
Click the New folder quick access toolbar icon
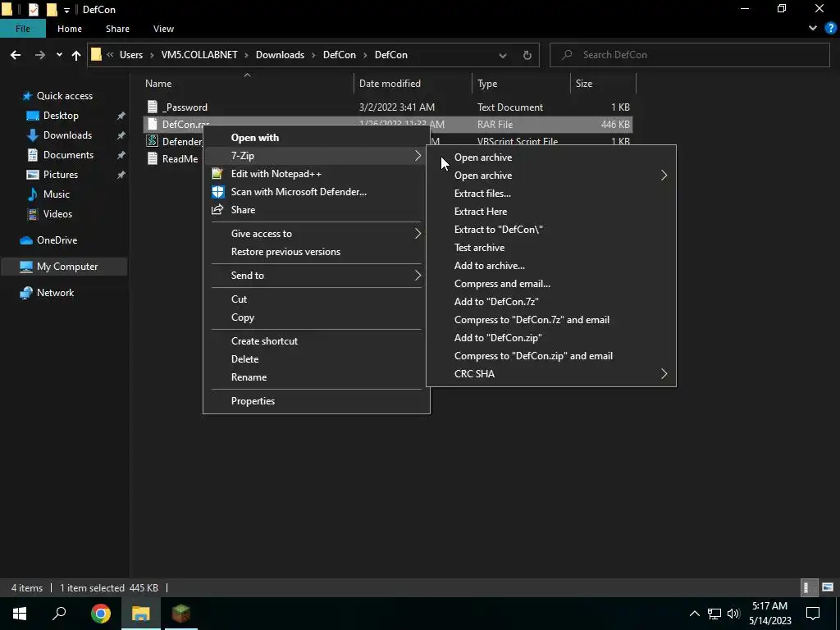pyautogui.click(x=52, y=9)
